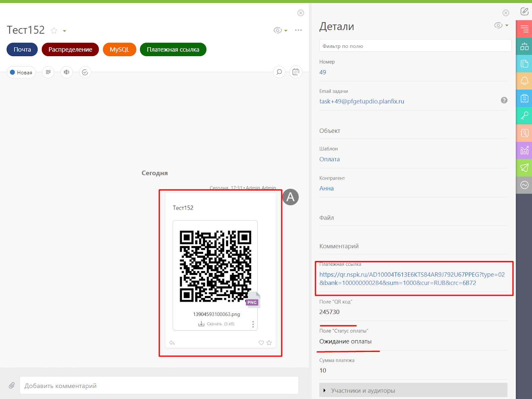Image resolution: width=532 pixels, height=399 pixels.
Task: Open the Оплата template link
Action: click(330, 159)
